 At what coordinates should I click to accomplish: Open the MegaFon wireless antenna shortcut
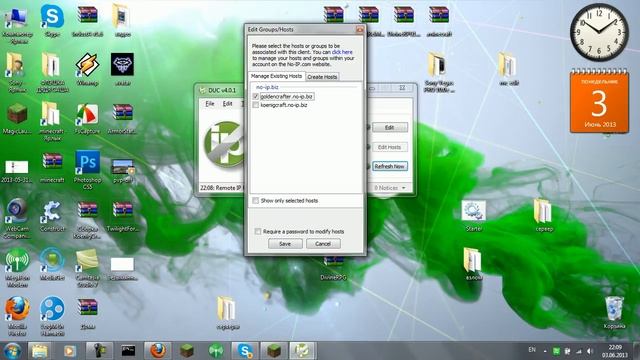(17, 267)
